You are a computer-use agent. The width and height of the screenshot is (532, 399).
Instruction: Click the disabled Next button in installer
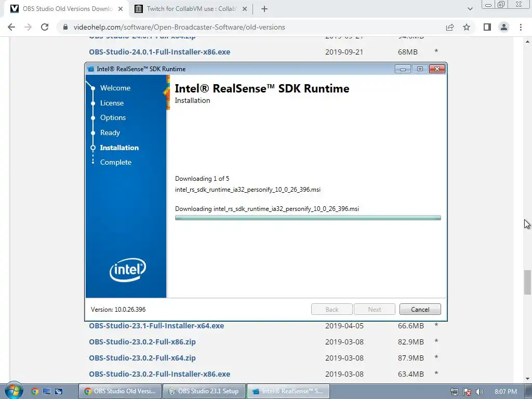[x=375, y=310]
